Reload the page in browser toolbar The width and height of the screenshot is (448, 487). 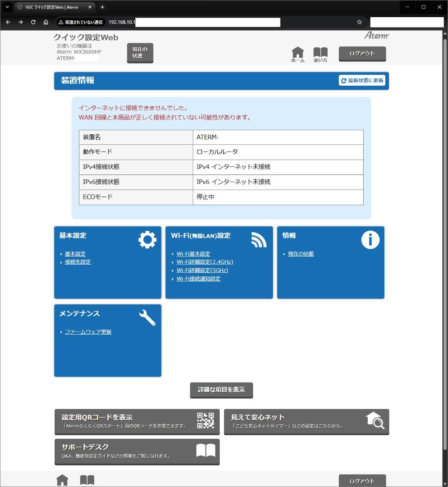[33, 22]
